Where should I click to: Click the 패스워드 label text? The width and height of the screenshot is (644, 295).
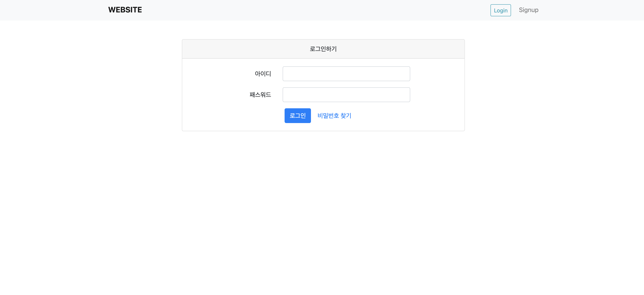260,94
